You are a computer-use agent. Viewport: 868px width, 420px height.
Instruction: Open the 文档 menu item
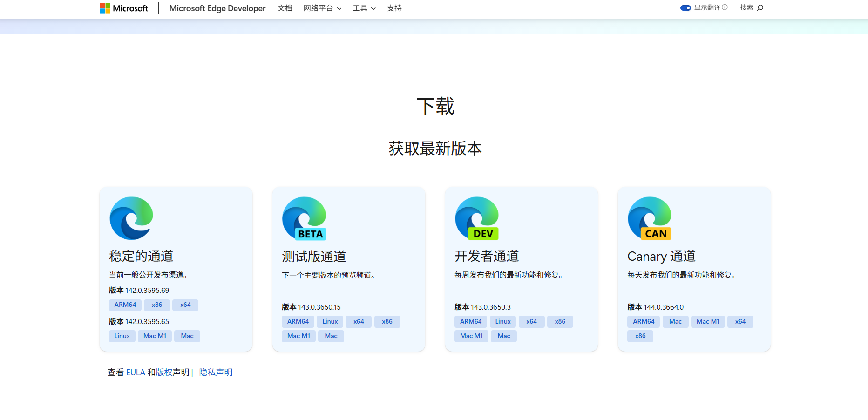[x=285, y=8]
